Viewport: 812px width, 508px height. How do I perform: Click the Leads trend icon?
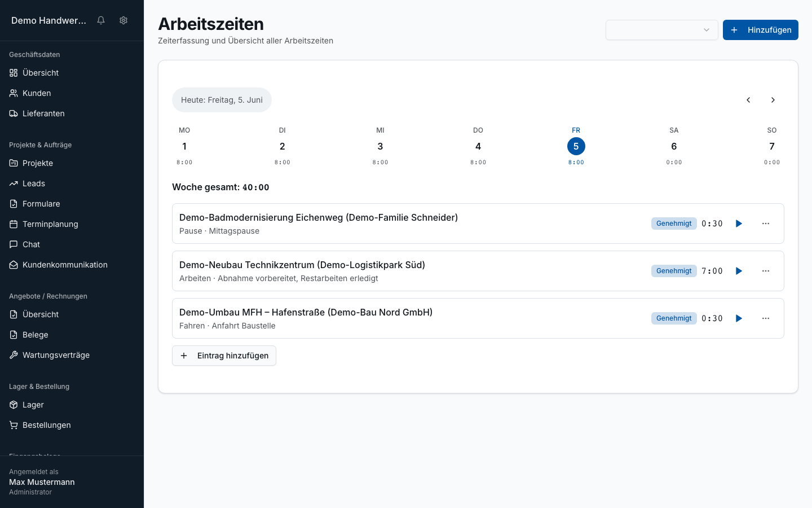tap(14, 183)
